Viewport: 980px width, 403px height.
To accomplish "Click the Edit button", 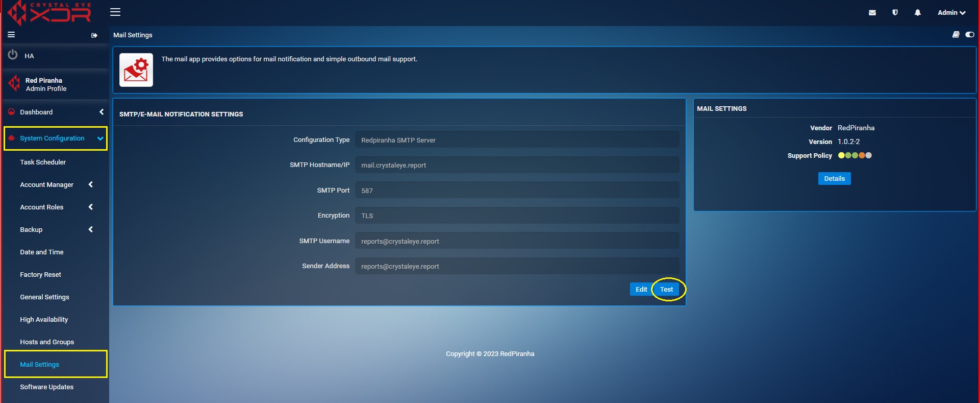I will [x=641, y=289].
